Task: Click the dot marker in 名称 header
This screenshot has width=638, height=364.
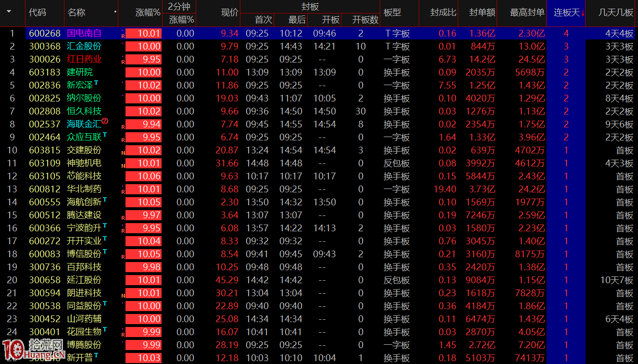Action: [115, 12]
